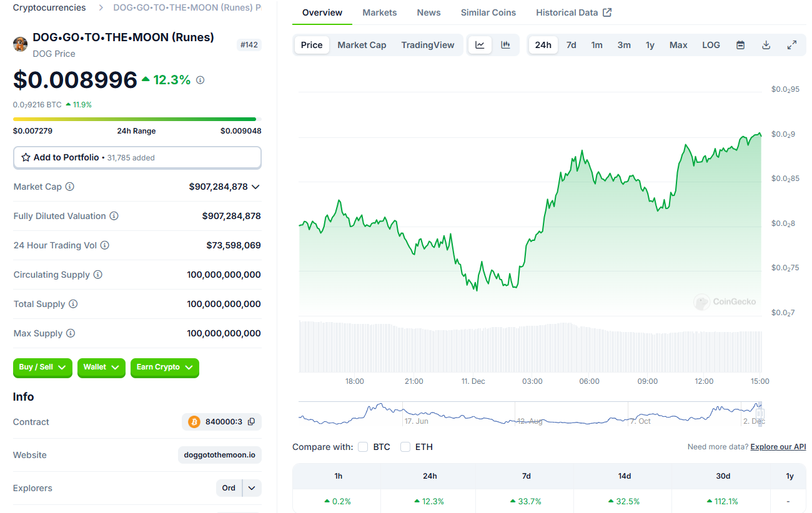The height and width of the screenshot is (513, 812).
Task: Expand chart to fullscreen
Action: [x=792, y=45]
